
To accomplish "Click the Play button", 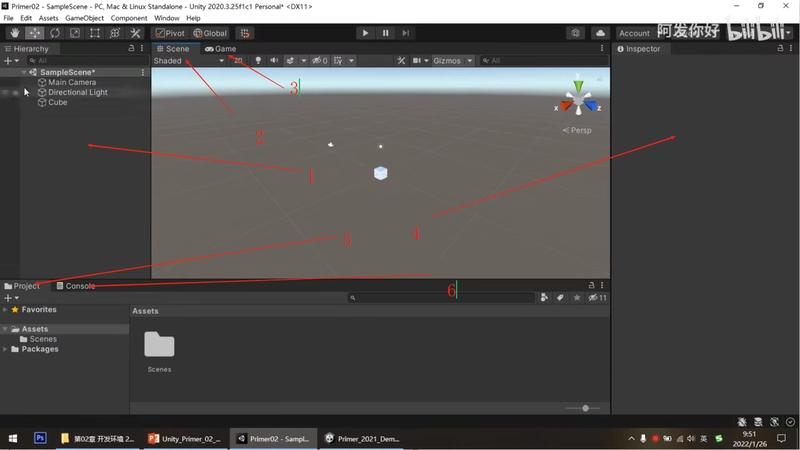I will pyautogui.click(x=365, y=33).
